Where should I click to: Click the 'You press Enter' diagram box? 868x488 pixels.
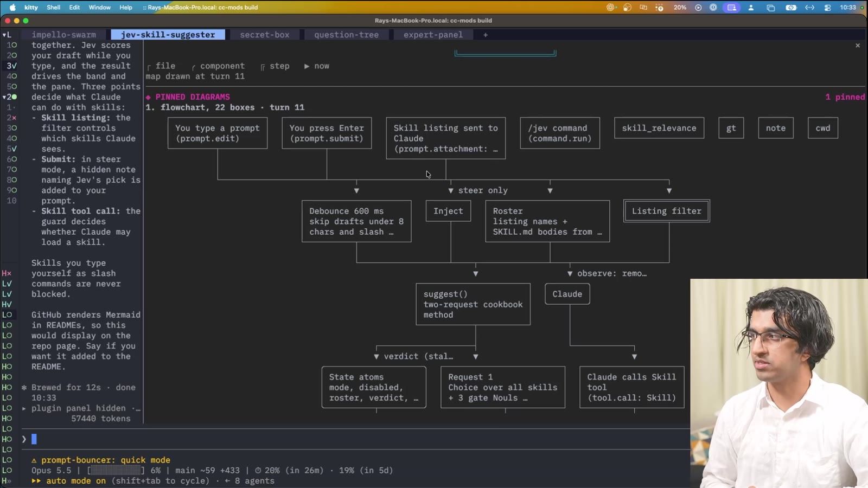pos(327,133)
